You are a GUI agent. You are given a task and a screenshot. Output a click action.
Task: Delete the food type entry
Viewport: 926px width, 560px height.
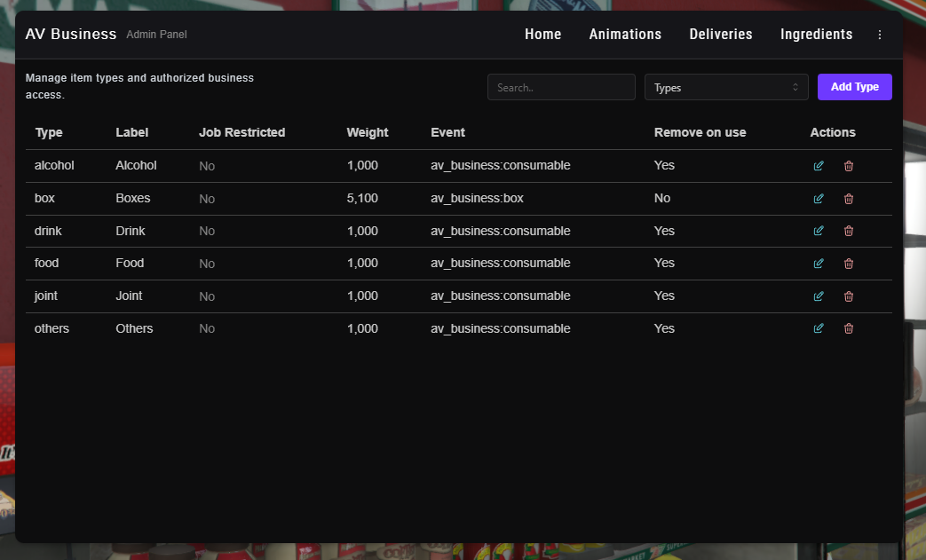849,264
